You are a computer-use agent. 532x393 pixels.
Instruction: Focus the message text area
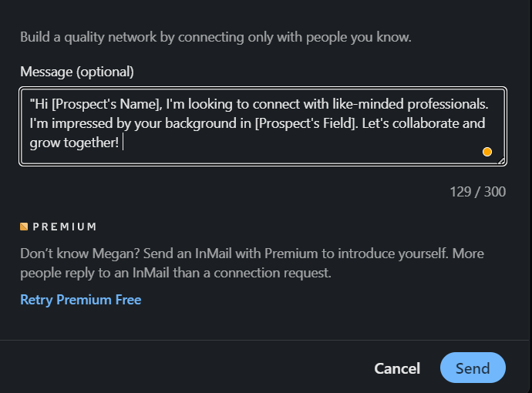(x=263, y=126)
